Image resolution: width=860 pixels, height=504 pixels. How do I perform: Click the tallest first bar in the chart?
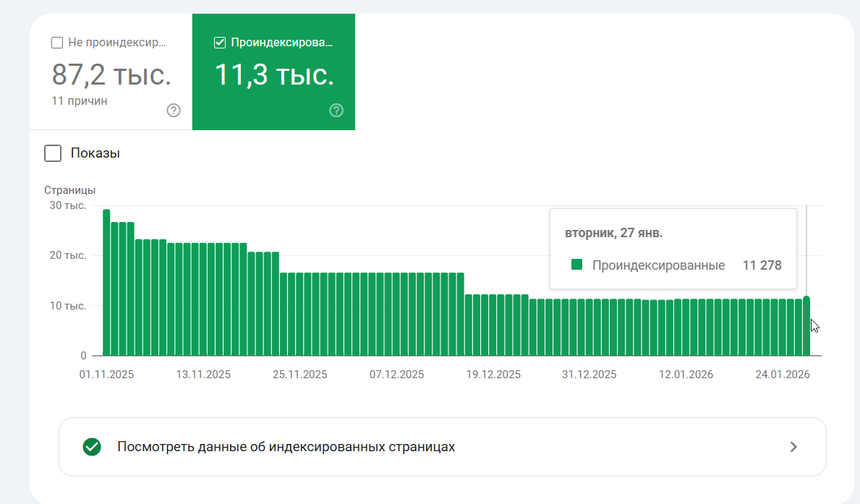pyautogui.click(x=106, y=283)
